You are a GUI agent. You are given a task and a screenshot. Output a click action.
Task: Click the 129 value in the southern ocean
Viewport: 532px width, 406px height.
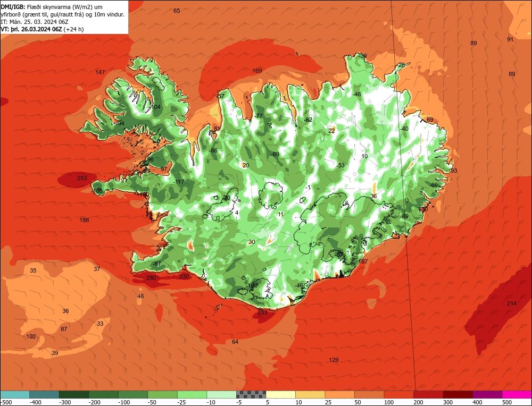334,360
